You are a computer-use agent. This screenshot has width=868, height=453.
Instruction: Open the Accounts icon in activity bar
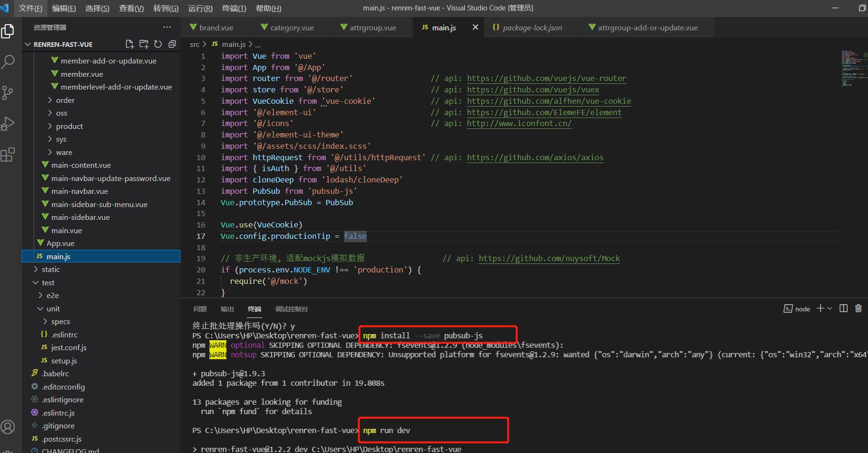point(8,427)
